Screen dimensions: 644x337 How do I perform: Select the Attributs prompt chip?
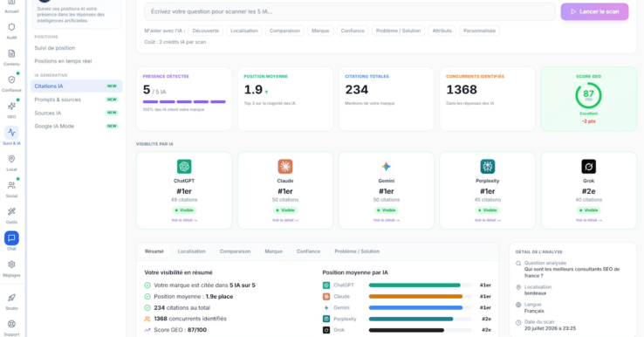point(442,31)
